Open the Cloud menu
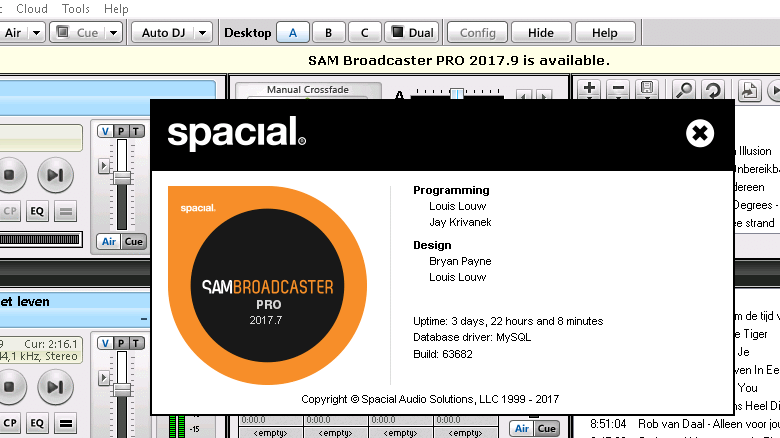Image resolution: width=780 pixels, height=438 pixels. click(x=32, y=8)
